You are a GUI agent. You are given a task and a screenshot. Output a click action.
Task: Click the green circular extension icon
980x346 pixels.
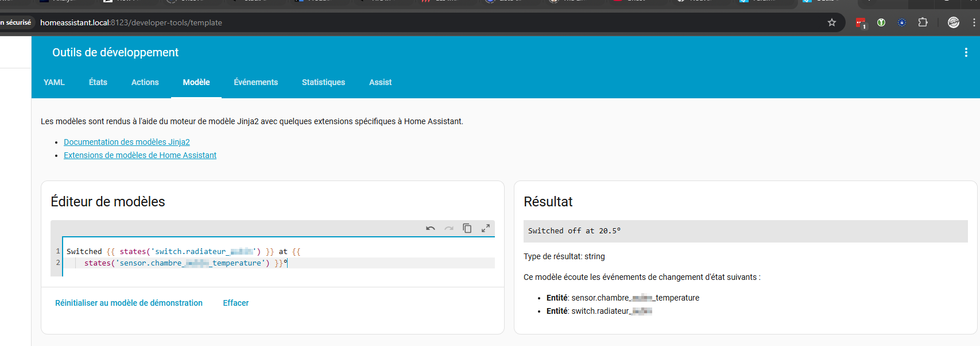coord(881,22)
